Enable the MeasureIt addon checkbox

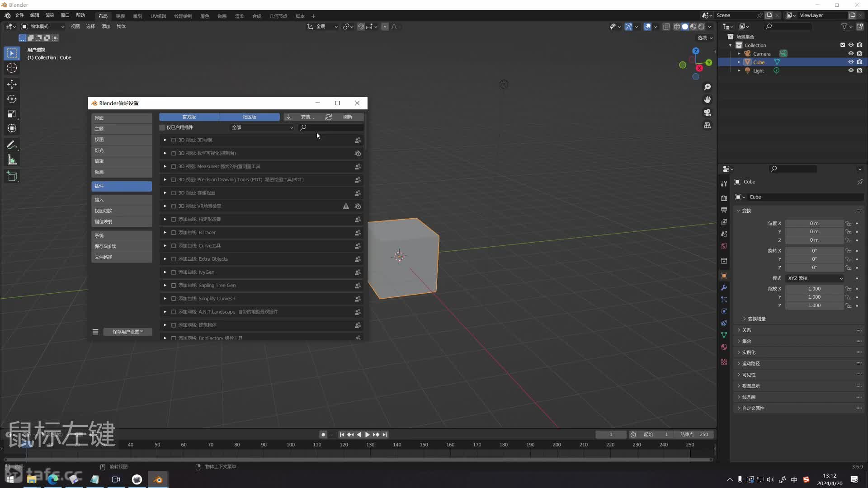pyautogui.click(x=174, y=167)
